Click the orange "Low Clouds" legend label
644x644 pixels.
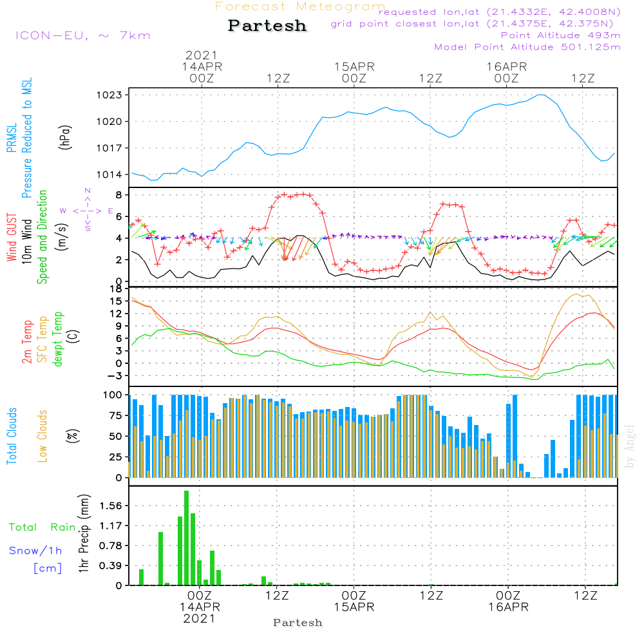point(43,436)
